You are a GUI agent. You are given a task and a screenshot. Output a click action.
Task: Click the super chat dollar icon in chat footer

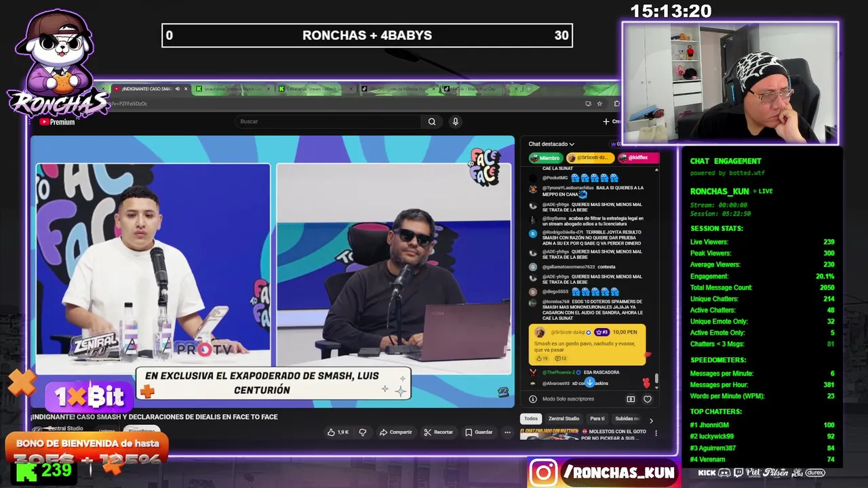tap(631, 399)
